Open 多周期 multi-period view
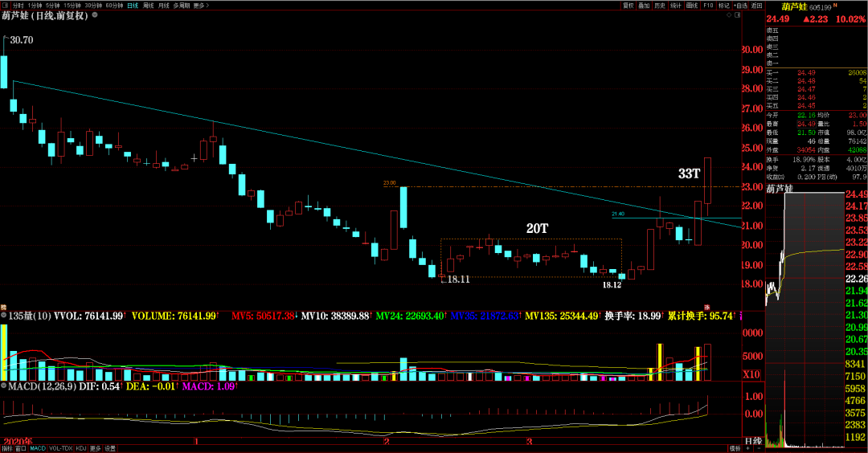868x453 pixels. 182,5
